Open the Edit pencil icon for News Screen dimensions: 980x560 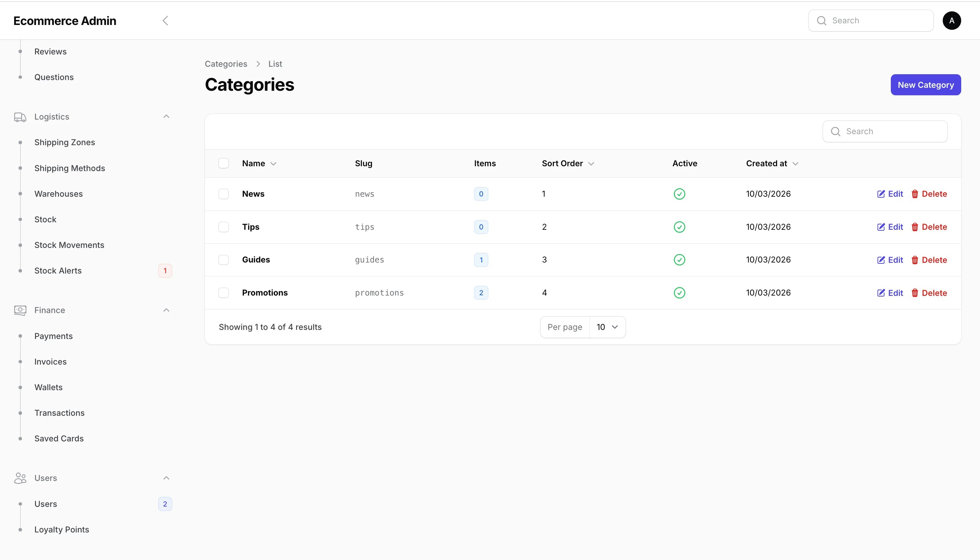coord(881,194)
